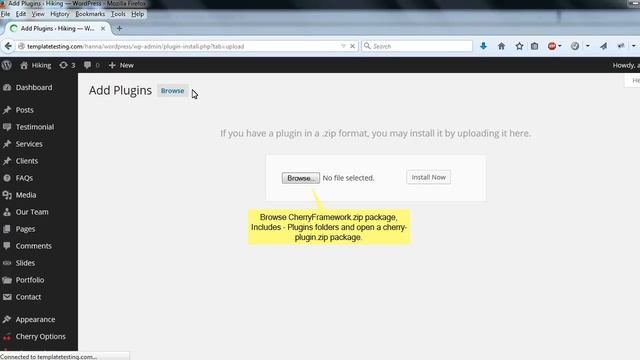Click the 'No file selected.' text
The image size is (640, 360).
[348, 178]
